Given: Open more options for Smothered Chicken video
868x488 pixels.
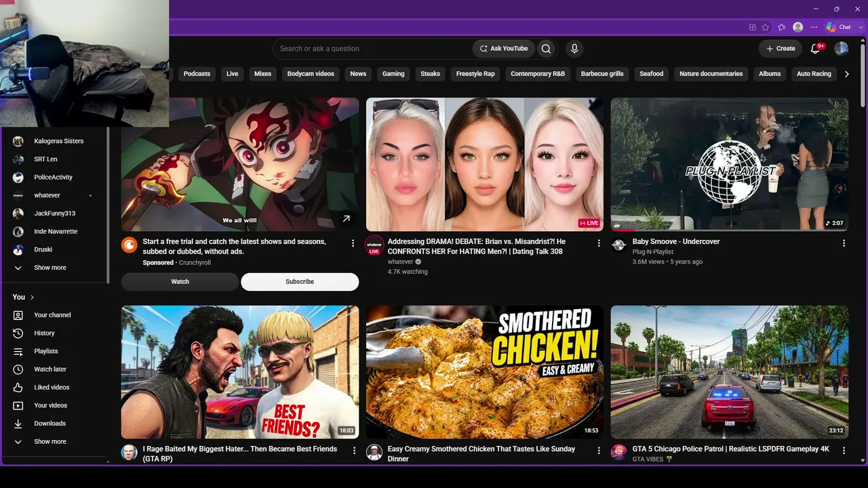Looking at the screenshot, I should click(598, 450).
